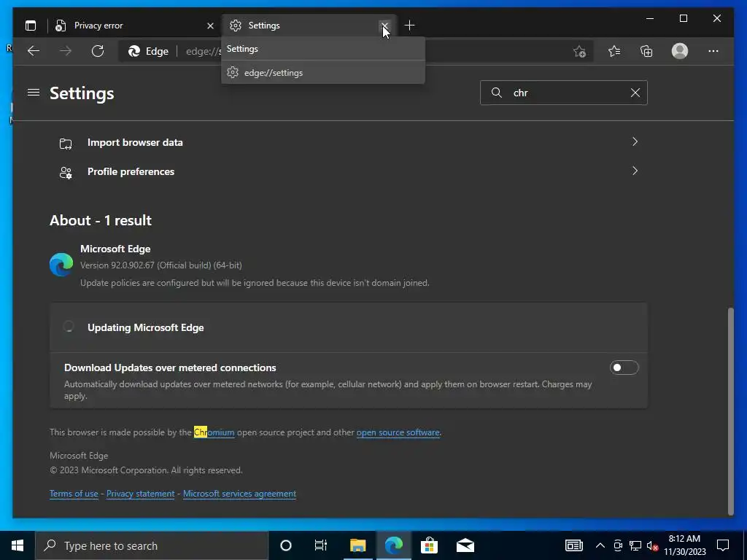
Task: Close the Settings tab
Action: 384,26
